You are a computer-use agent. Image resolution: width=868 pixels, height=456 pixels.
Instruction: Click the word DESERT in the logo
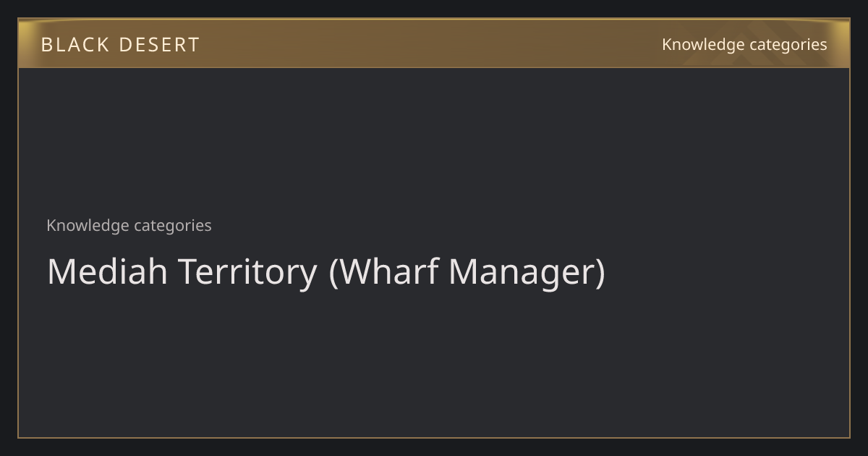(159, 45)
